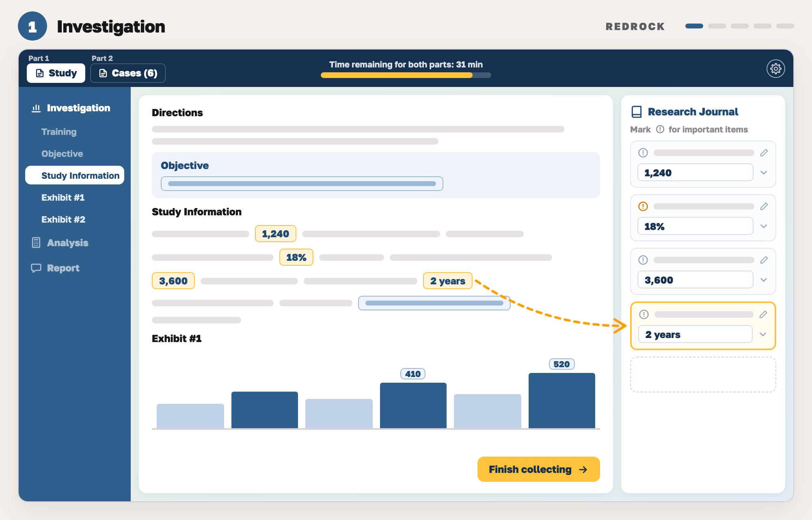The height and width of the screenshot is (520, 812).
Task: Collect the 2 years value chip
Action: 448,281
